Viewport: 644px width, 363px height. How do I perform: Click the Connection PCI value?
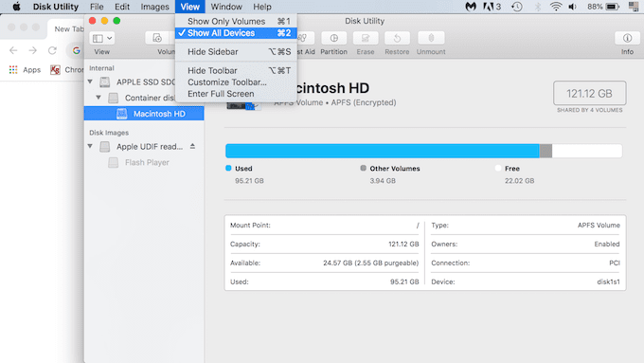pos(615,263)
